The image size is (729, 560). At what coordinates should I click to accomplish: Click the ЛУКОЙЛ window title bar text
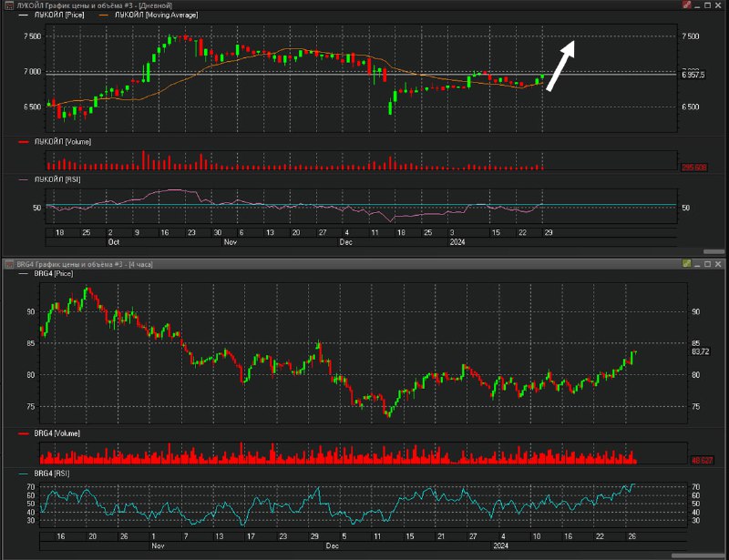coord(95,5)
